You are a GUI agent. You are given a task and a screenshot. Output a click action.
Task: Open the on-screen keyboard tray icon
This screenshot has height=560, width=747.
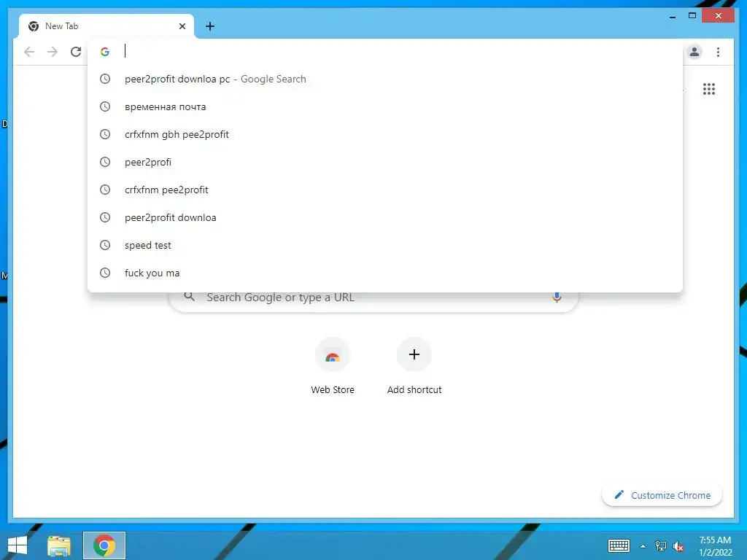[x=619, y=545]
